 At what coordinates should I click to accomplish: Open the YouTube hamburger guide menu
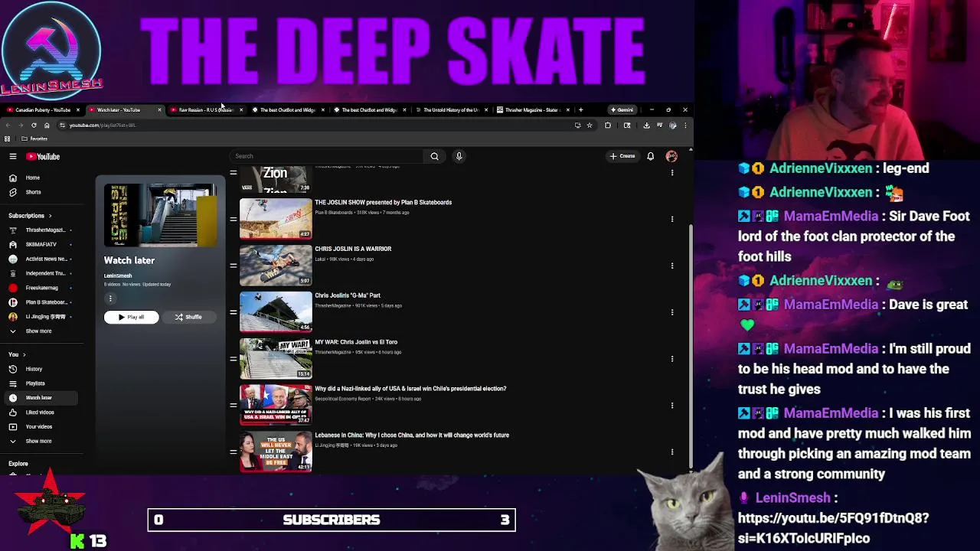click(x=13, y=156)
